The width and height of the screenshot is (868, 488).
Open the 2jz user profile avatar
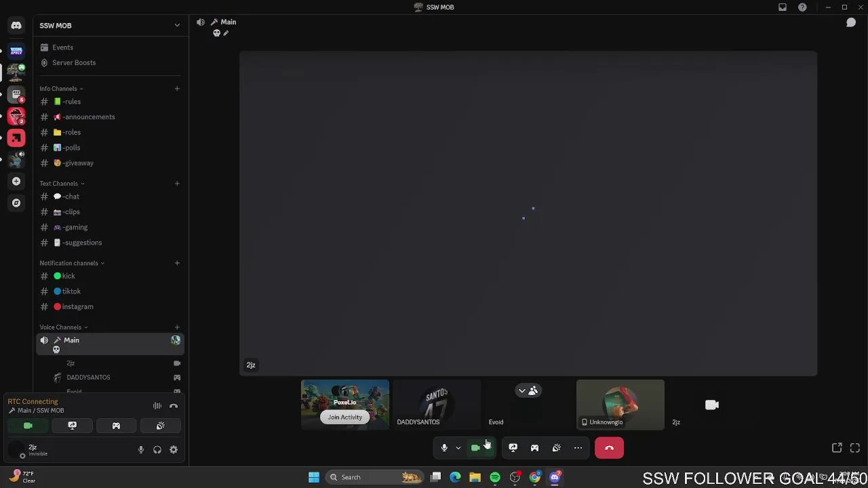[x=16, y=449]
